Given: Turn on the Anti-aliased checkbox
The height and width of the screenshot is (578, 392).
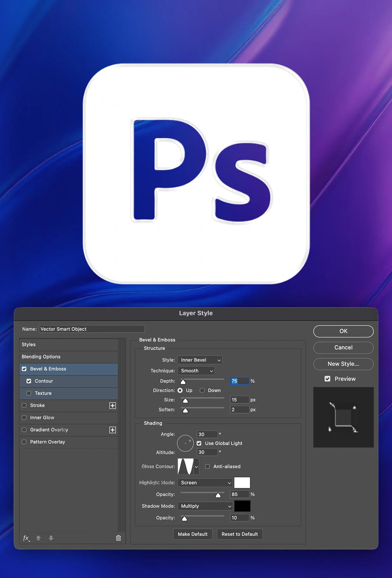Looking at the screenshot, I should click(x=207, y=467).
